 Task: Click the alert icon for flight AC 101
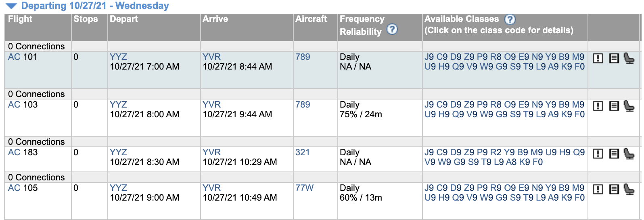[x=598, y=58]
